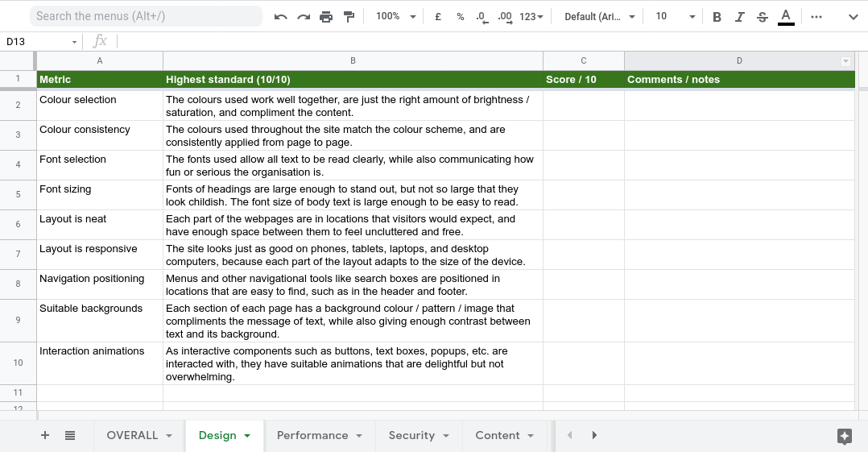Open the Name box dropdown arrow
The height and width of the screenshot is (452, 868).
(x=74, y=42)
